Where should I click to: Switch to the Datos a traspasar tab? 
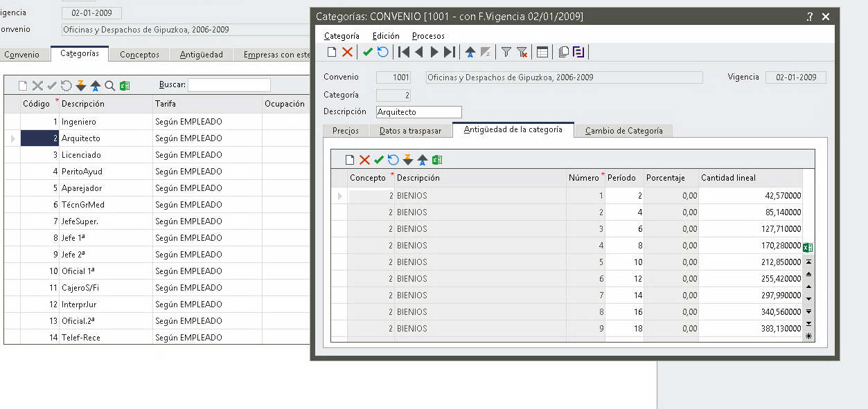pos(410,130)
